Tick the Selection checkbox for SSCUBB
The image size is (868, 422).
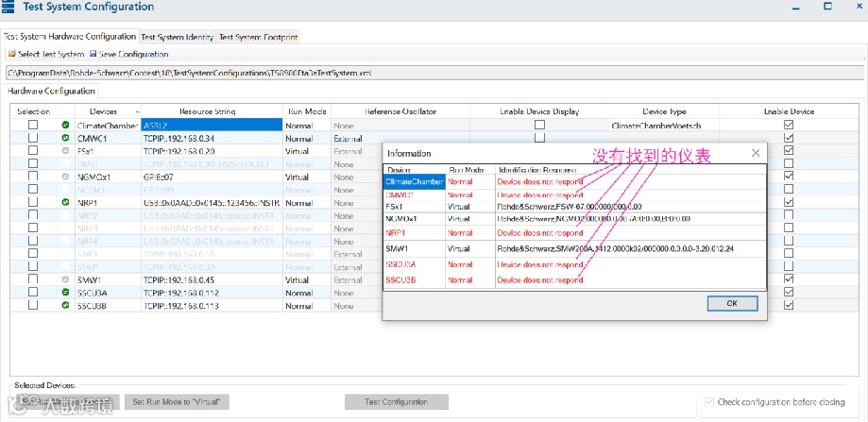tap(33, 305)
